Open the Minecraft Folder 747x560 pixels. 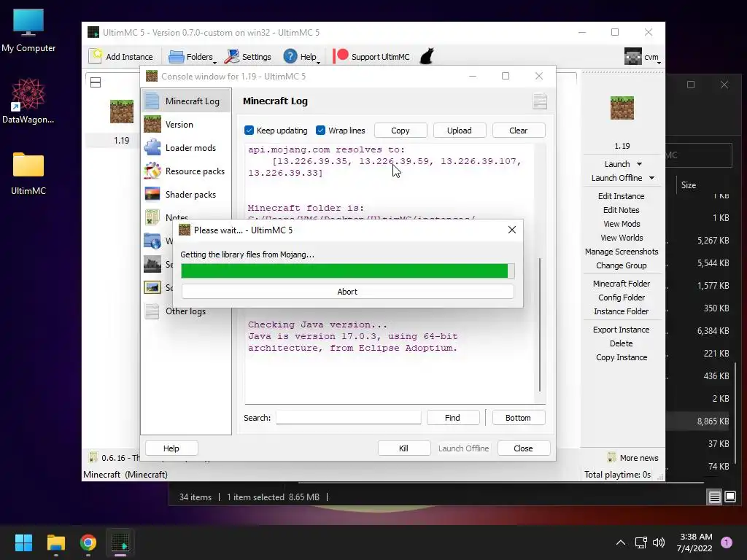(x=622, y=284)
